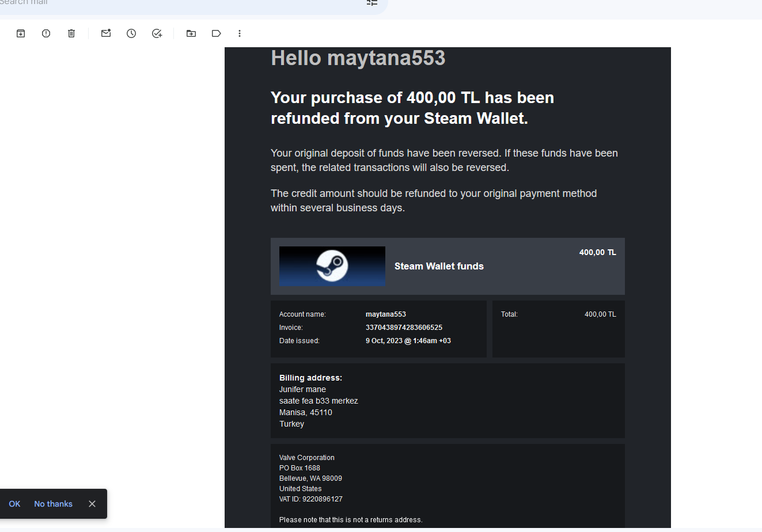Screen dimensions: 762x532
Task: Click the refund headline about 400,00 TL
Action: 412,108
